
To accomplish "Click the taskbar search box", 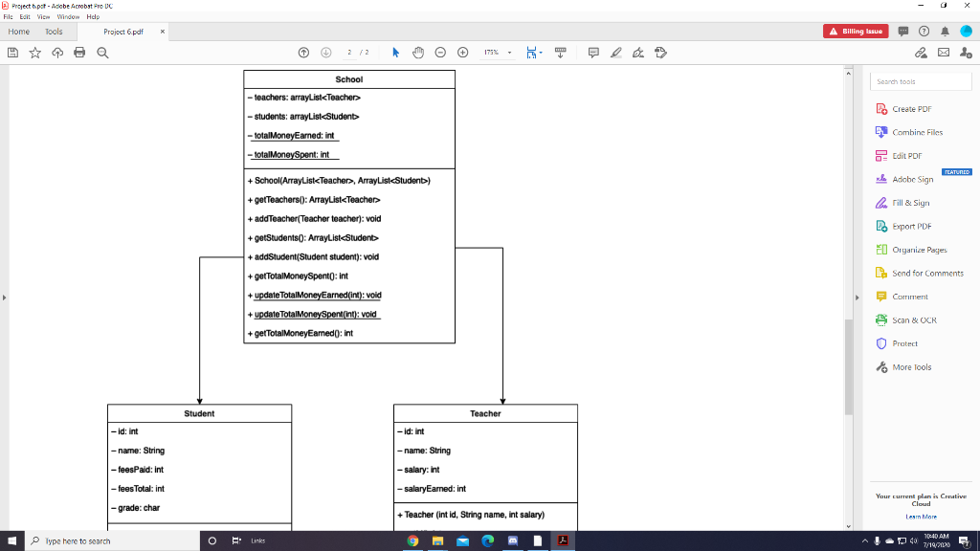I will tap(113, 541).
